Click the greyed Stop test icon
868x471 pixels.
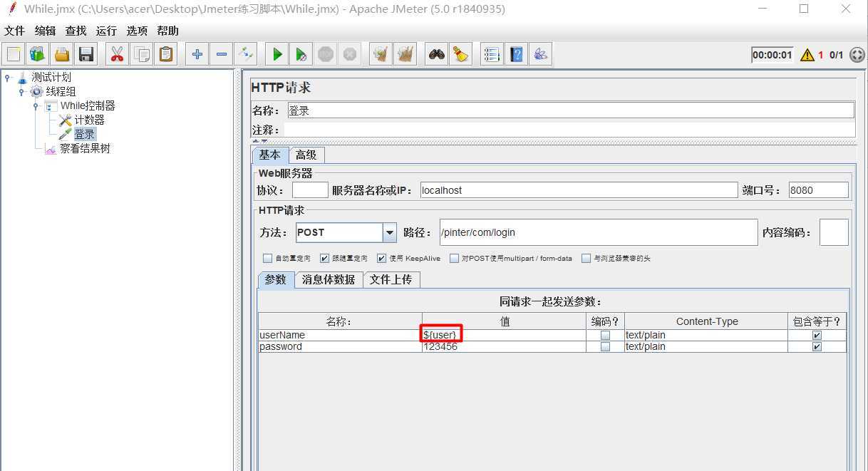326,54
